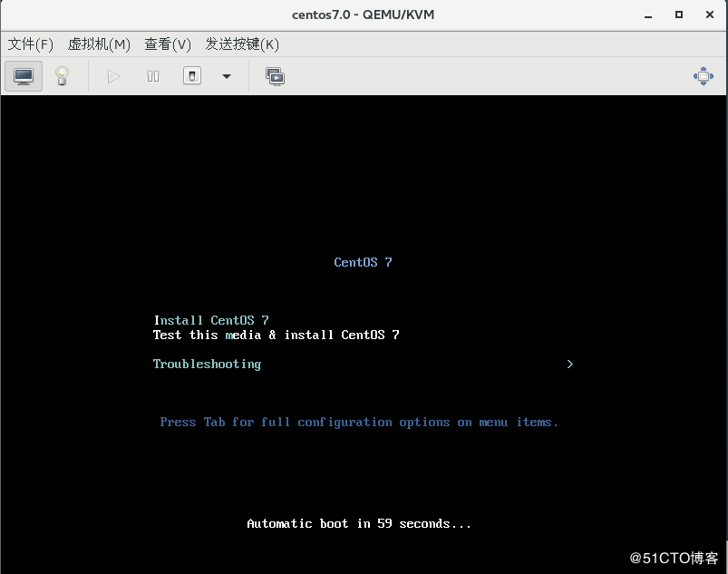Show the graphical console view

[24, 76]
